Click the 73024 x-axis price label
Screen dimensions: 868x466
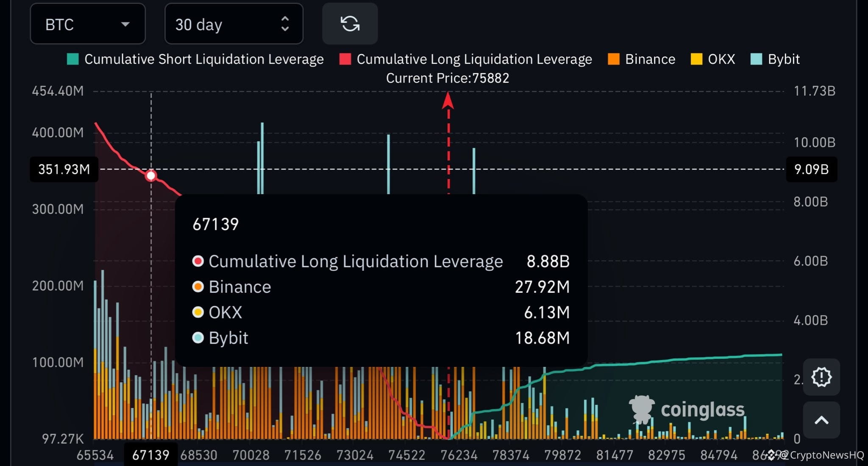(x=355, y=455)
